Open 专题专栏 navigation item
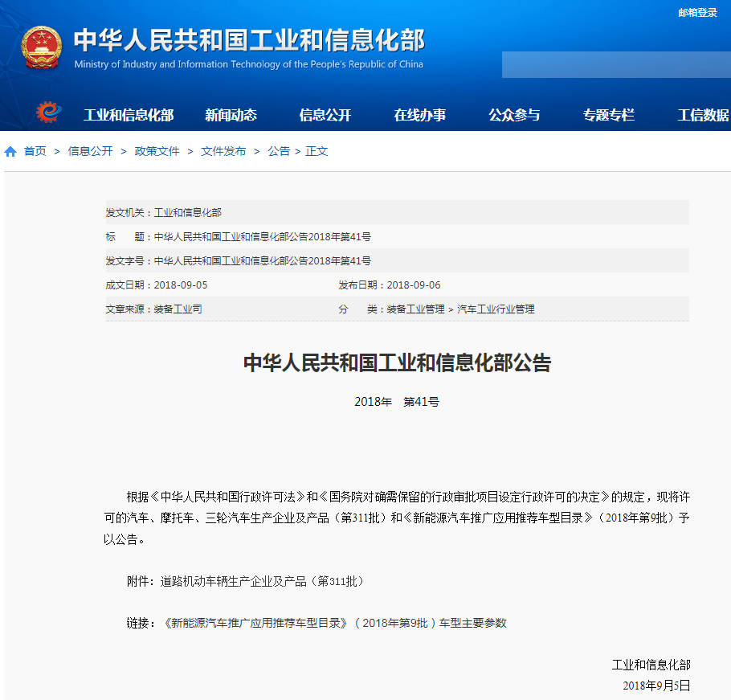The width and height of the screenshot is (731, 700). 609,115
